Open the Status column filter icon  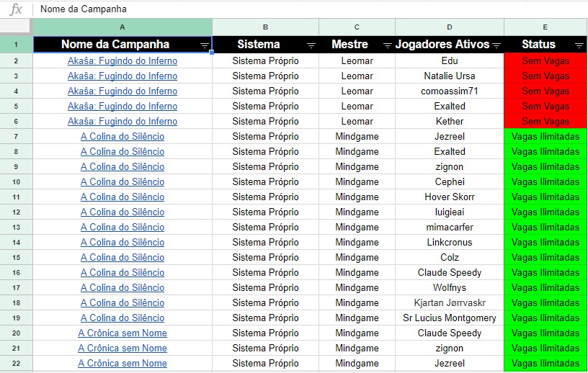tap(579, 46)
